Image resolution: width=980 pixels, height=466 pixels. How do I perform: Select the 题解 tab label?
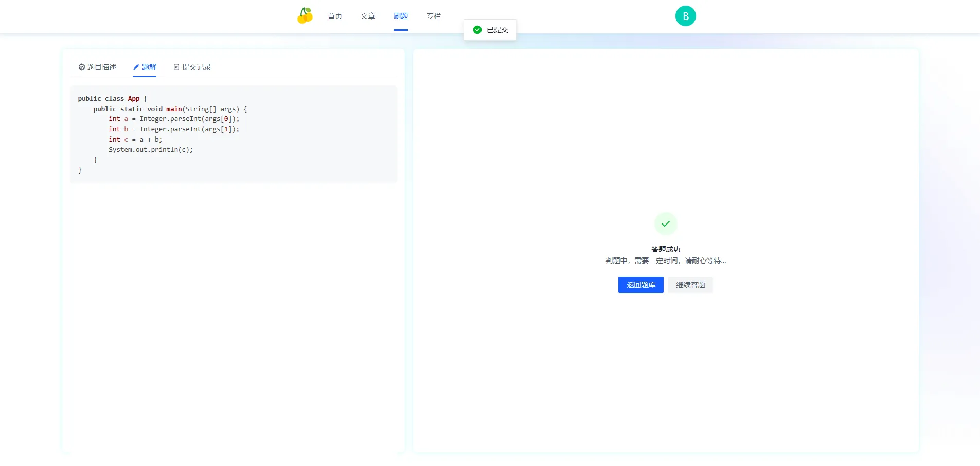[x=149, y=67]
